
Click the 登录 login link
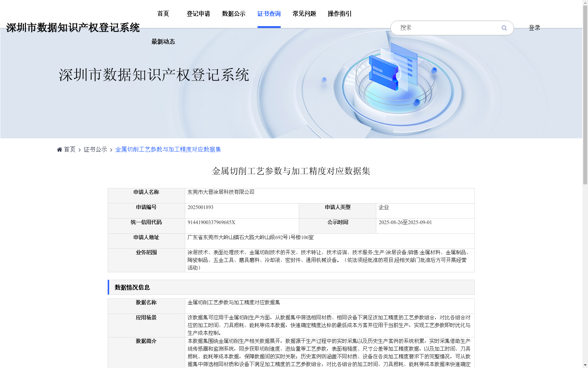[x=534, y=27]
